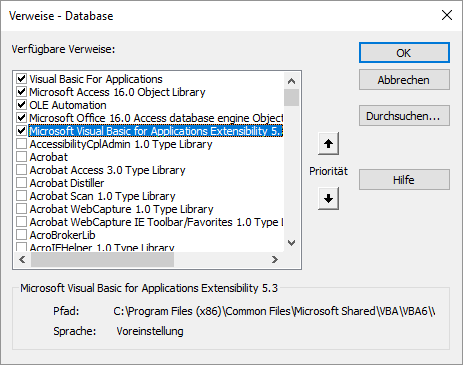Screen dimensions: 463x365
Task: Select 'Acrobat' list entry text
Action: (49, 157)
